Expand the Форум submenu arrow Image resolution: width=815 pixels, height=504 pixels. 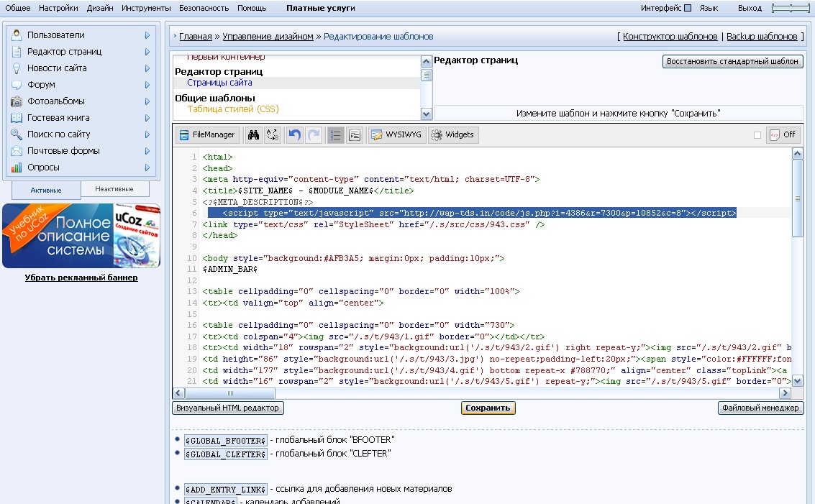pyautogui.click(x=147, y=85)
